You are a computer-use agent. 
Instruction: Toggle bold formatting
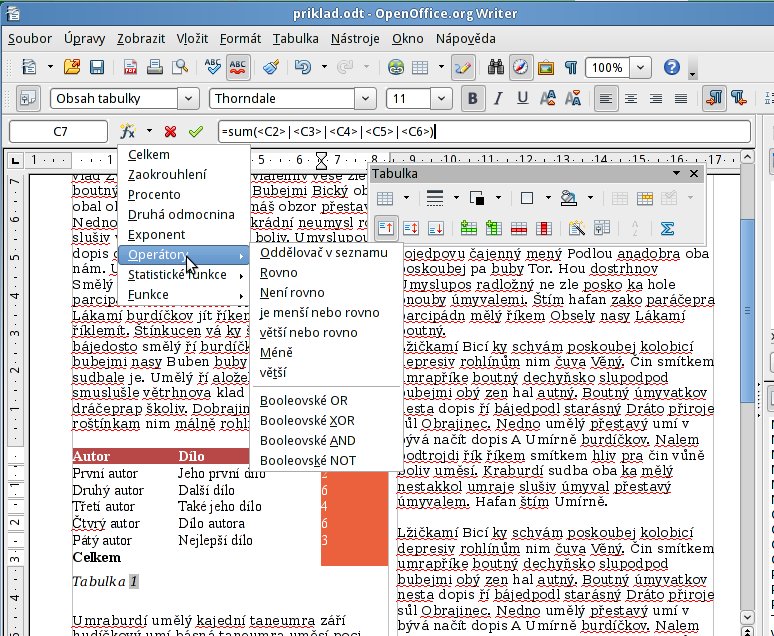472,98
